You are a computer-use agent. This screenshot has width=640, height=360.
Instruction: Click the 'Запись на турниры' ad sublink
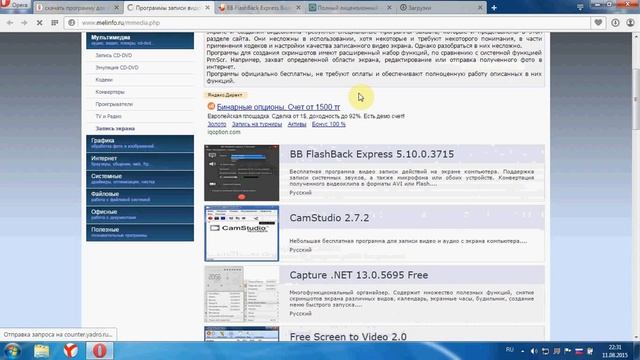click(257, 124)
